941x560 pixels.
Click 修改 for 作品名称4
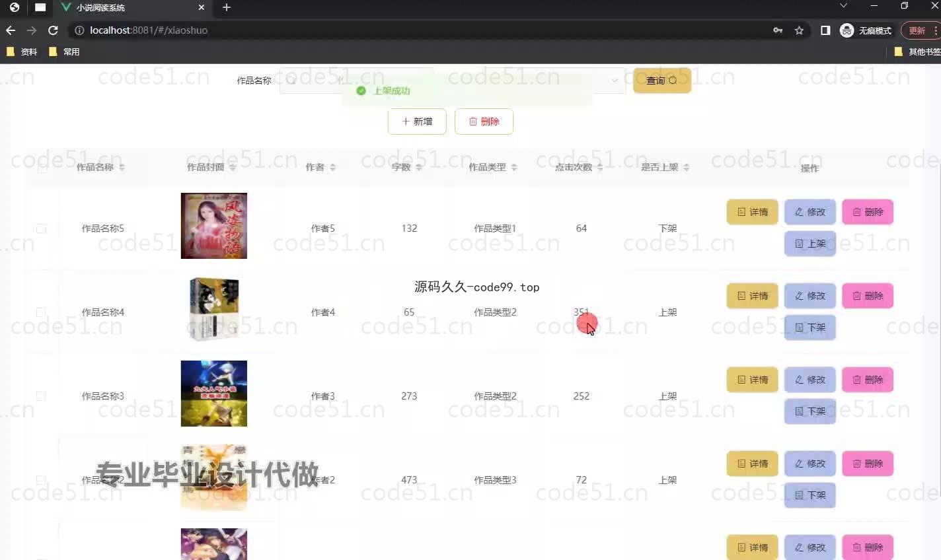[810, 296]
